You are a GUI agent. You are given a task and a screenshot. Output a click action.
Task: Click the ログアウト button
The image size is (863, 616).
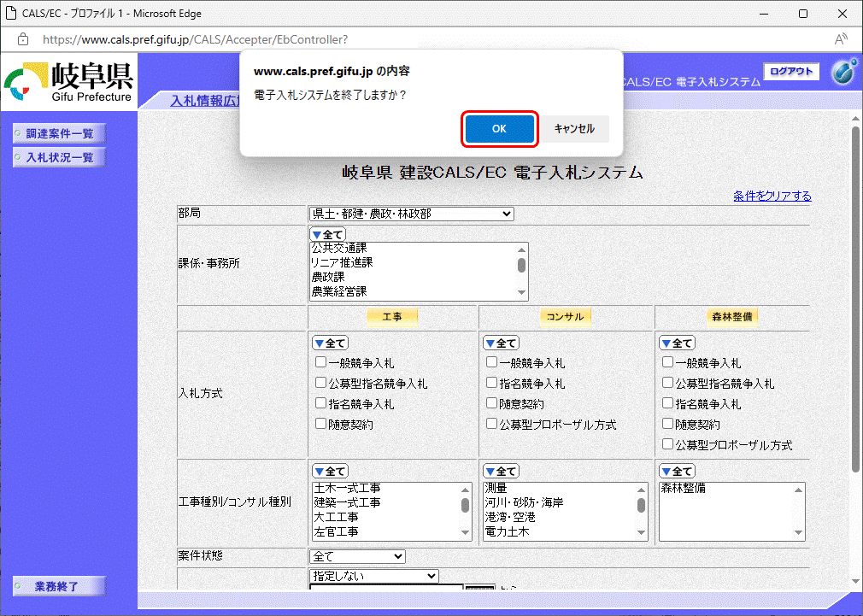791,71
